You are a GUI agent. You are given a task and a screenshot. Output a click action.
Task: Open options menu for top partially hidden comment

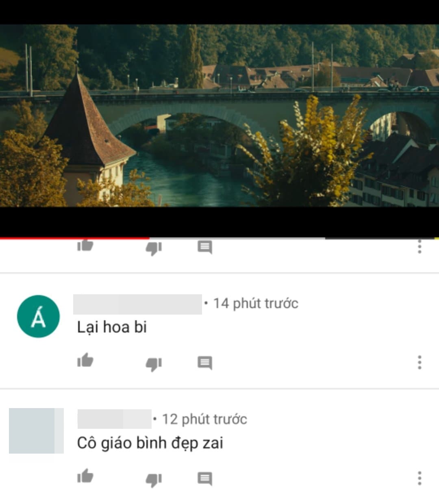click(419, 247)
